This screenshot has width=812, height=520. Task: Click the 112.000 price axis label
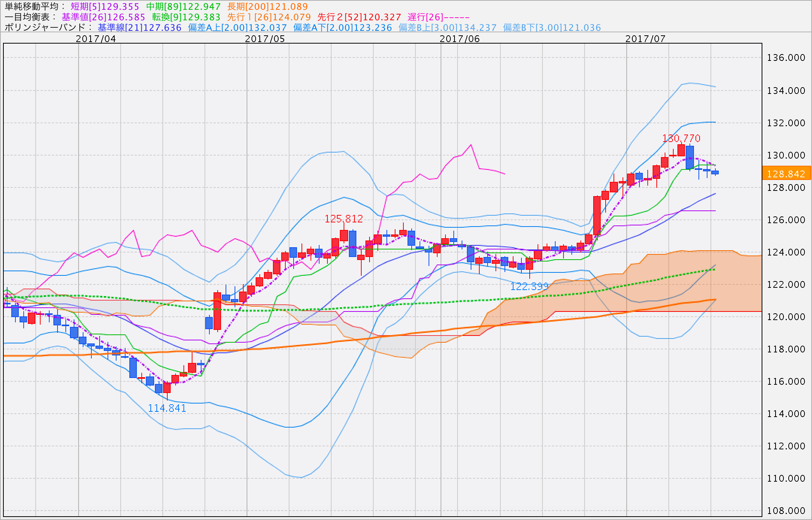pos(786,446)
